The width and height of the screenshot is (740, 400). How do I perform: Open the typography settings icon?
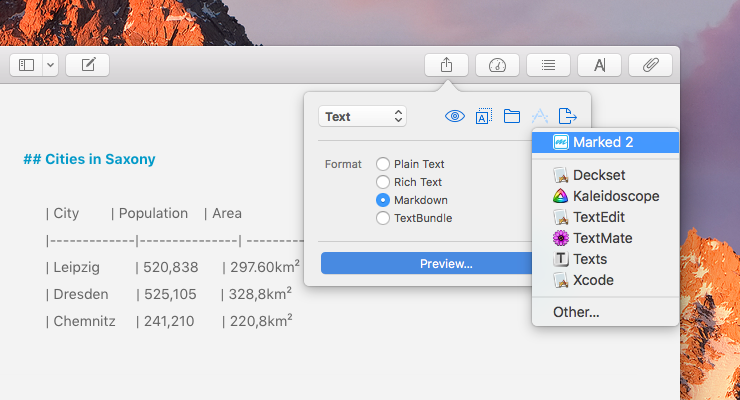(599, 65)
